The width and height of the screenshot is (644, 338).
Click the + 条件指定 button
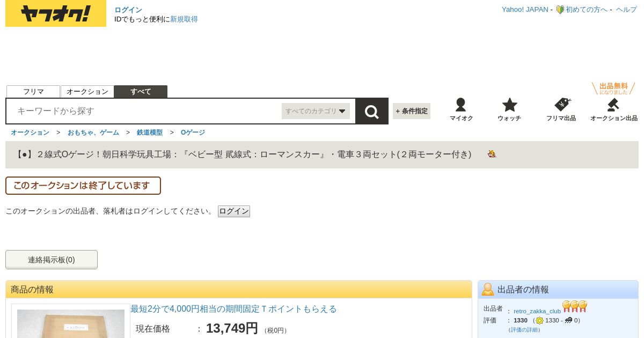click(412, 111)
